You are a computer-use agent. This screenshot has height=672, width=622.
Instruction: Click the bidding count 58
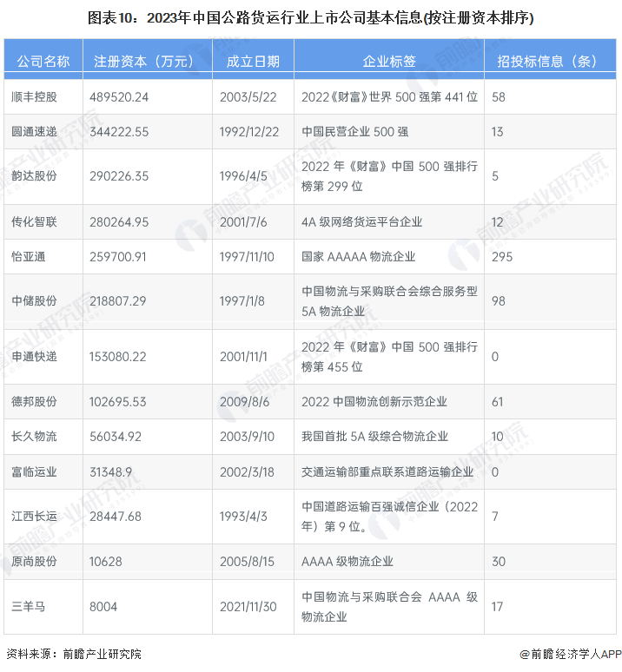click(x=499, y=97)
